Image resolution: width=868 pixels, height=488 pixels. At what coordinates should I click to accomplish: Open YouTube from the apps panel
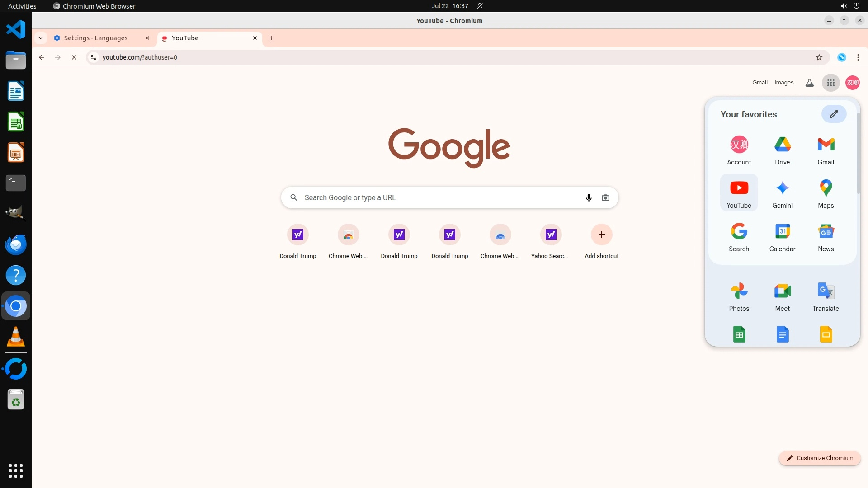coord(739,193)
